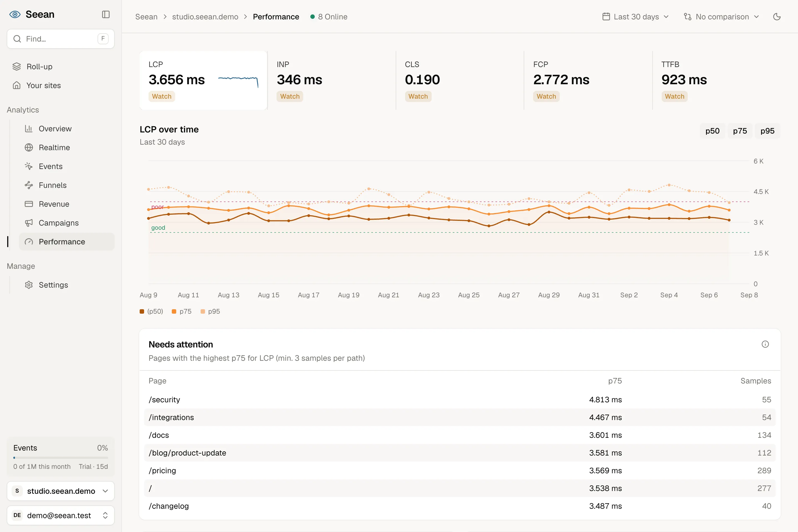The width and height of the screenshot is (798, 532).
Task: Select the TTFB metric card
Action: point(716,80)
